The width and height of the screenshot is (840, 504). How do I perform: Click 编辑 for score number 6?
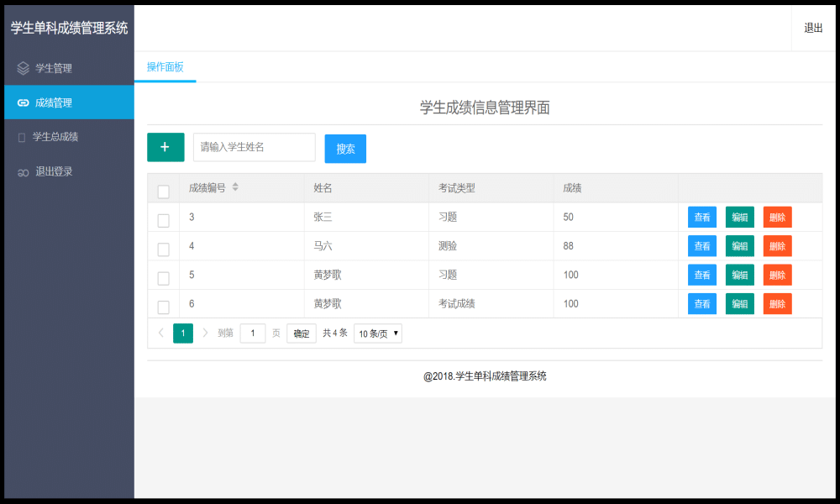(x=740, y=304)
